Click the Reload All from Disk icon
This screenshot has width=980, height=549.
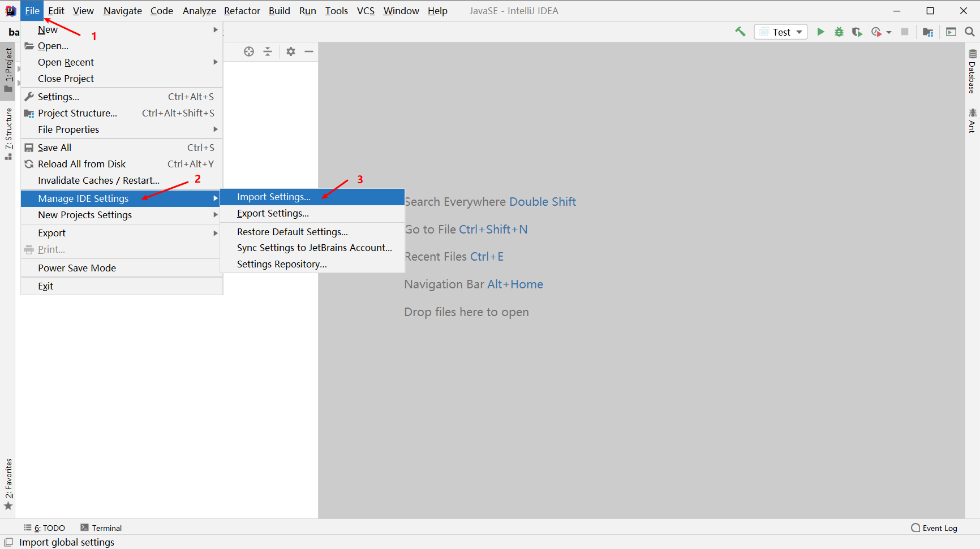(29, 164)
